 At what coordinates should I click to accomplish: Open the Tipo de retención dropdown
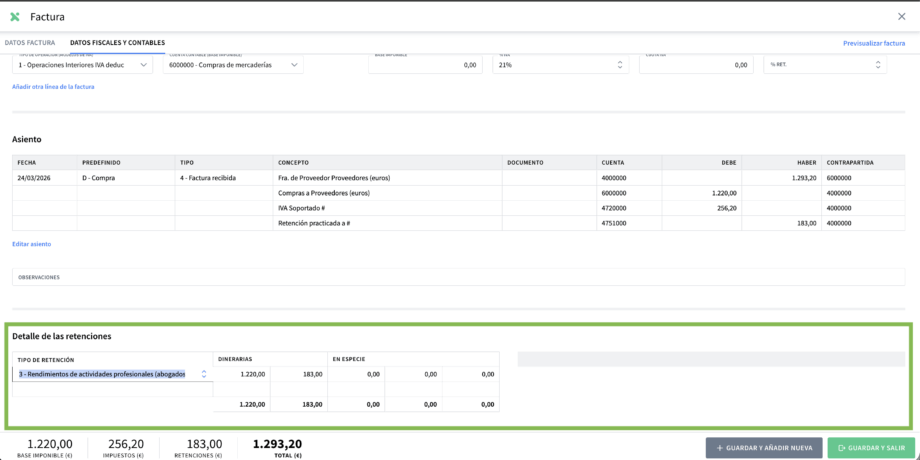[112, 374]
